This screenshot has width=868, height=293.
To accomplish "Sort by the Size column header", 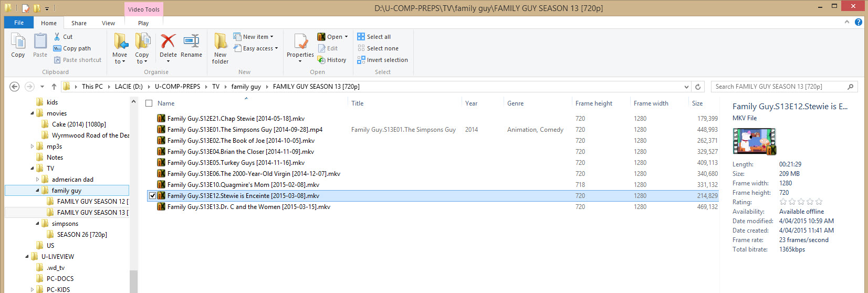I will 697,103.
